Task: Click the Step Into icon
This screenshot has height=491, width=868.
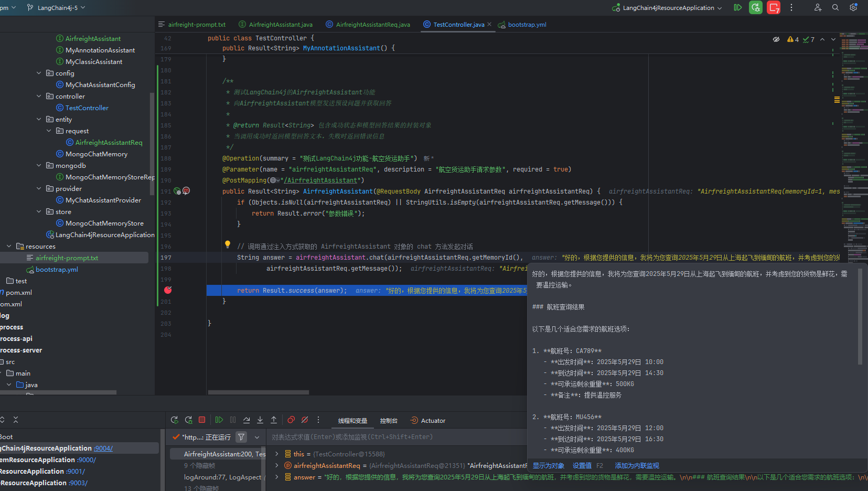Action: [x=260, y=420]
